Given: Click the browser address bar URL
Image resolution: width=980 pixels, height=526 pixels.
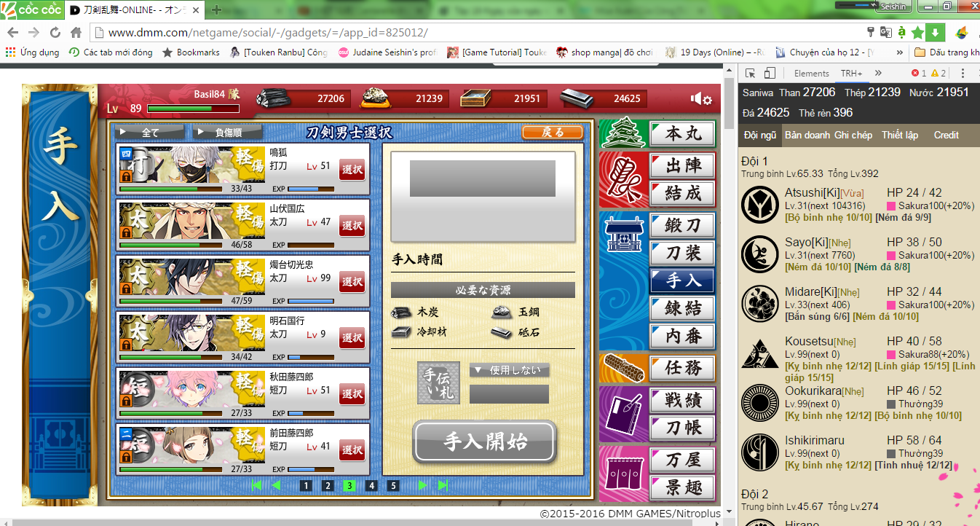Looking at the screenshot, I should click(268, 32).
